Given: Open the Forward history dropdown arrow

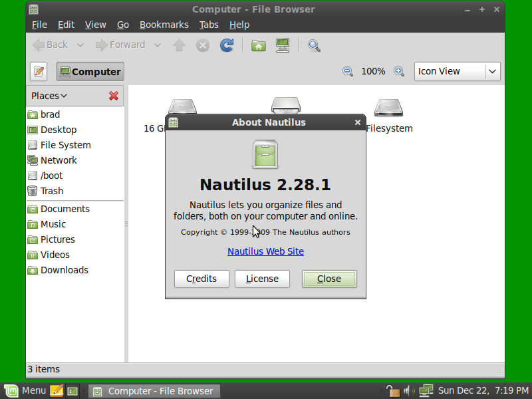Looking at the screenshot, I should point(158,45).
